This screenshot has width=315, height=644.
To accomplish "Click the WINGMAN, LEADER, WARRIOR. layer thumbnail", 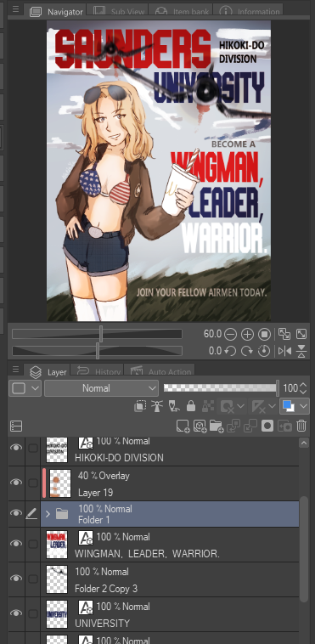I will point(57,545).
